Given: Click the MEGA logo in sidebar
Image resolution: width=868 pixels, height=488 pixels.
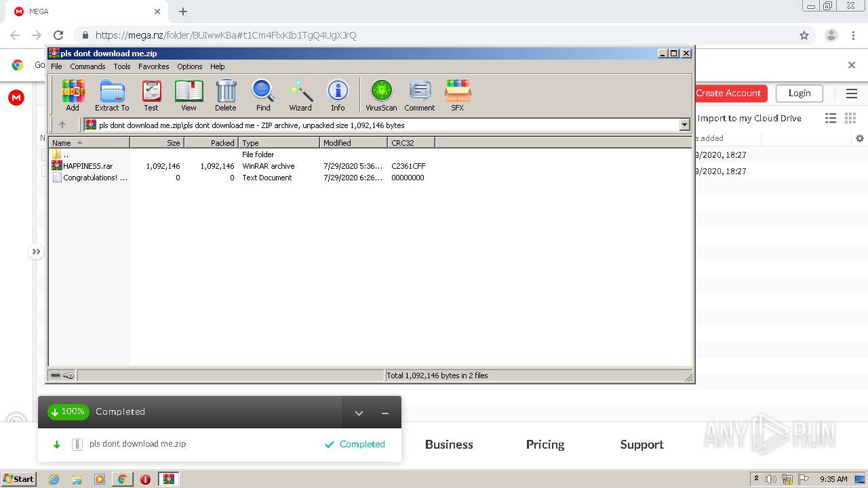Looking at the screenshot, I should pyautogui.click(x=16, y=98).
